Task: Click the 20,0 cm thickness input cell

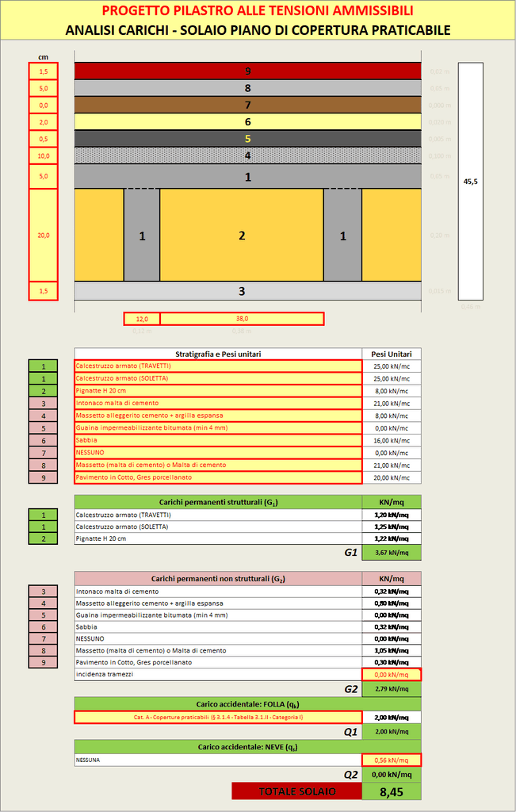Action: [x=44, y=236]
